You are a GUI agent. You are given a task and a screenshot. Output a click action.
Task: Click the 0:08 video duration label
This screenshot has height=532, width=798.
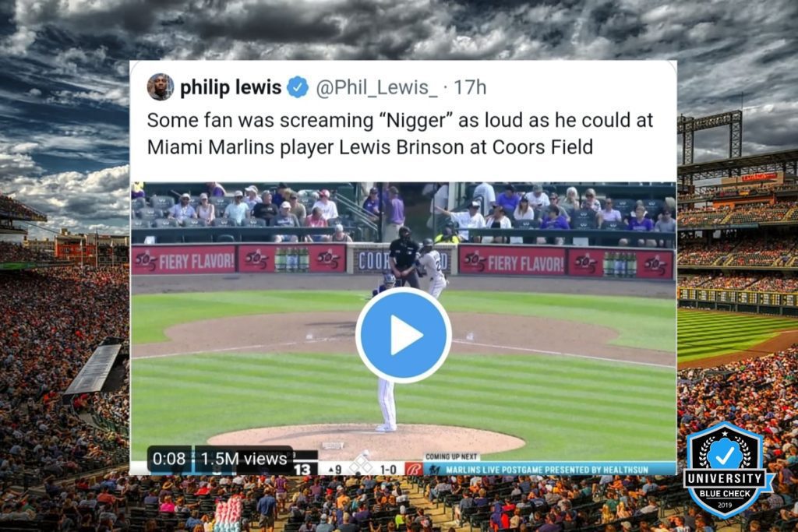169,459
